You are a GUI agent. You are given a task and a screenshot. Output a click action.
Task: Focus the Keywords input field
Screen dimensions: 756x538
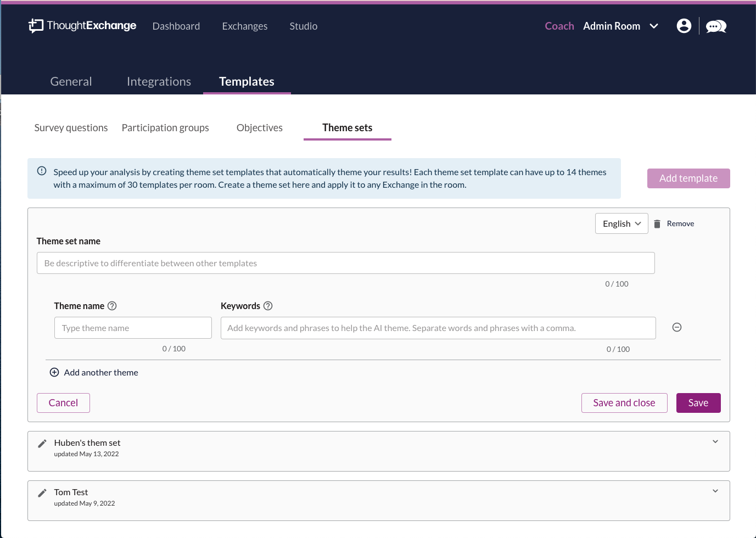(438, 328)
